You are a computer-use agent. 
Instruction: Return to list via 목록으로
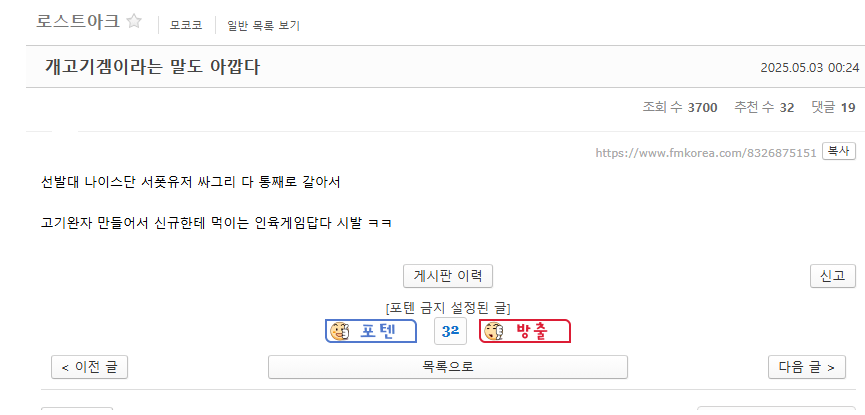448,367
